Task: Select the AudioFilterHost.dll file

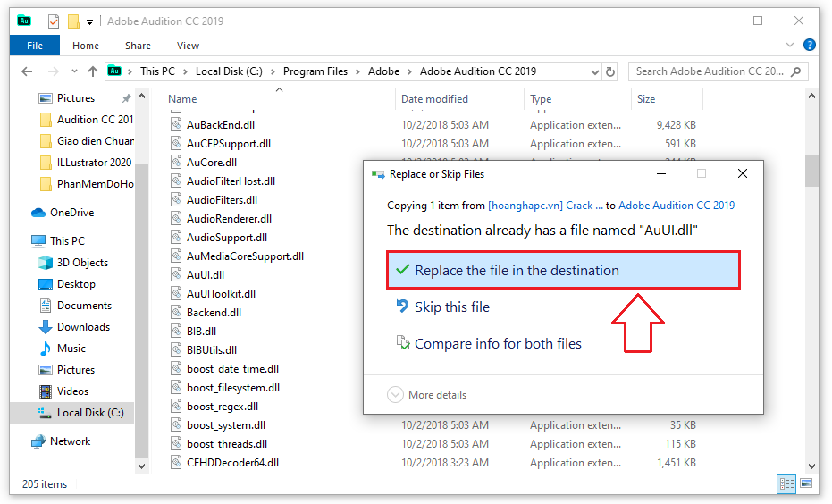Action: pyautogui.click(x=231, y=181)
